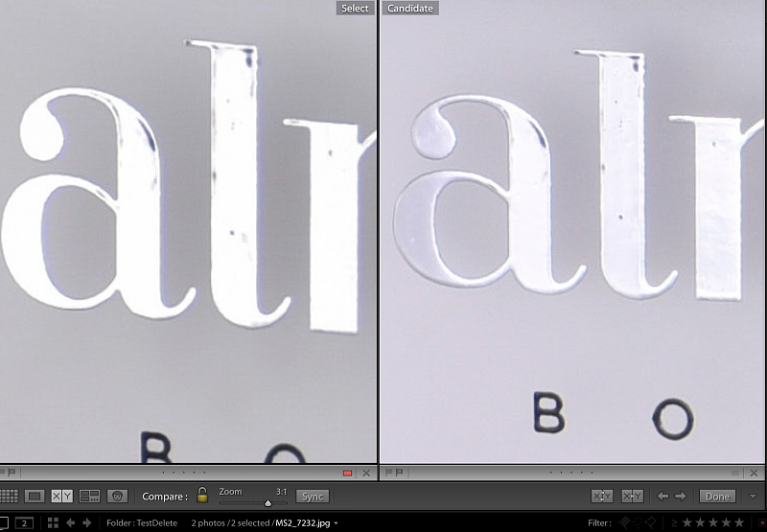767x532 pixels.
Task: Expand the MS2_7232.jpg filename dropdown
Action: [x=336, y=523]
